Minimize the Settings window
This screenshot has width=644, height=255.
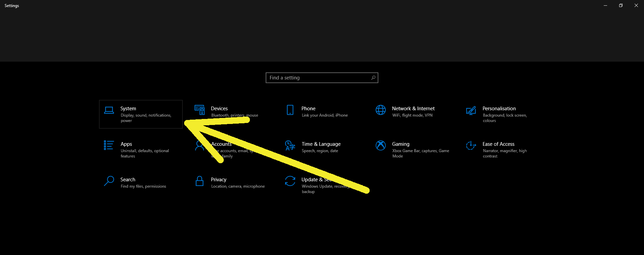(x=605, y=5)
